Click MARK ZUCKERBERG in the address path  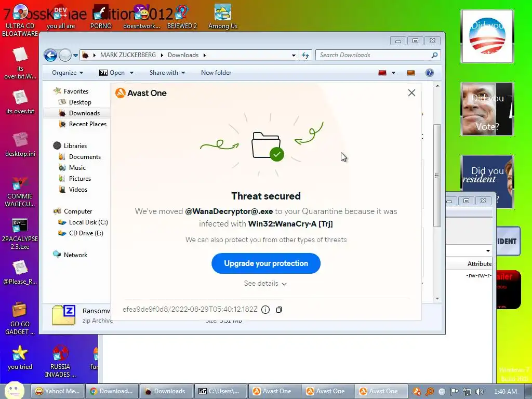(128, 55)
